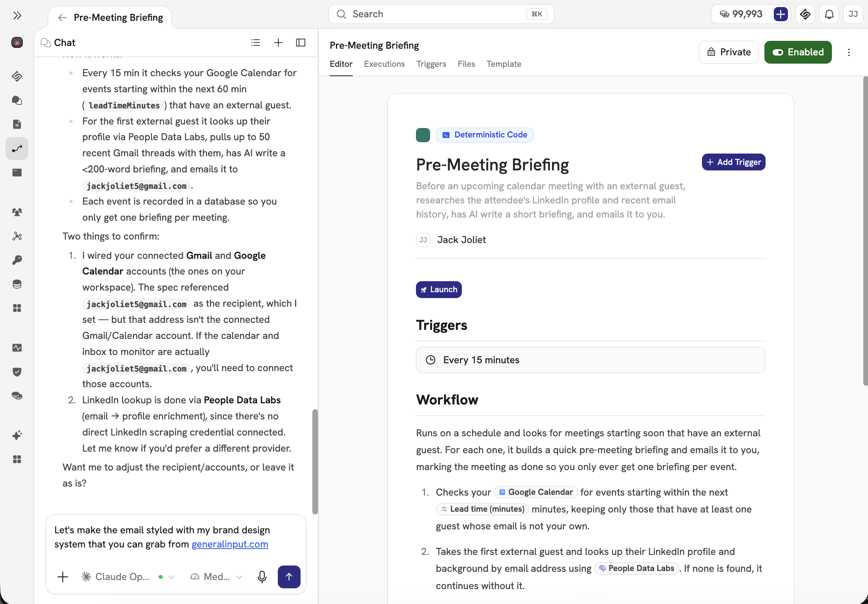
Task: Add an attachment with the plus icon
Action: (x=63, y=577)
